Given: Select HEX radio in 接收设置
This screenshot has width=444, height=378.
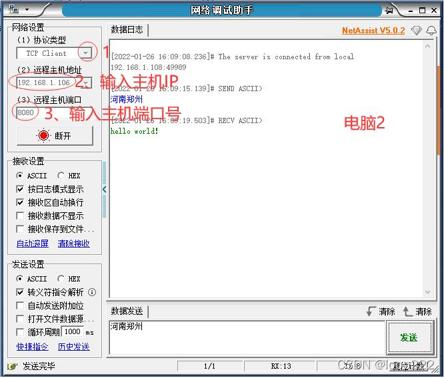Looking at the screenshot, I should [61, 175].
